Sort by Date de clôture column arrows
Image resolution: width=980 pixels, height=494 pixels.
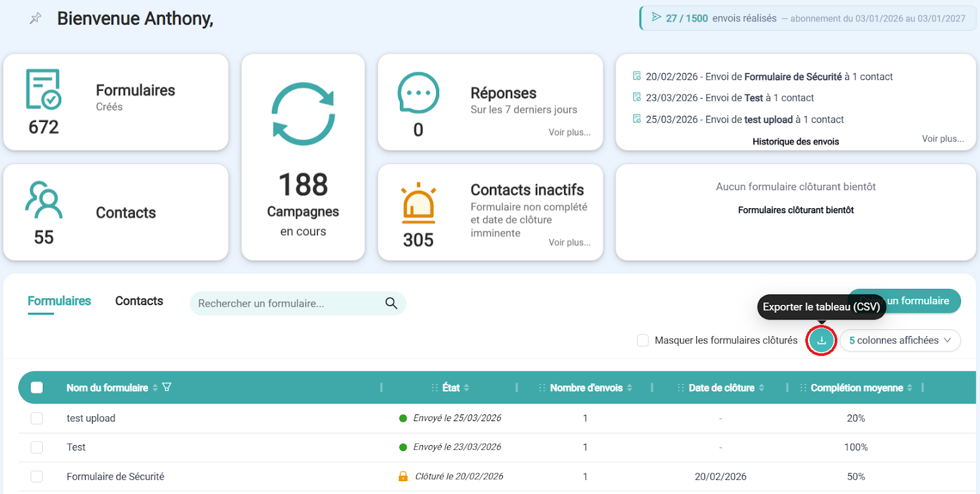(761, 387)
